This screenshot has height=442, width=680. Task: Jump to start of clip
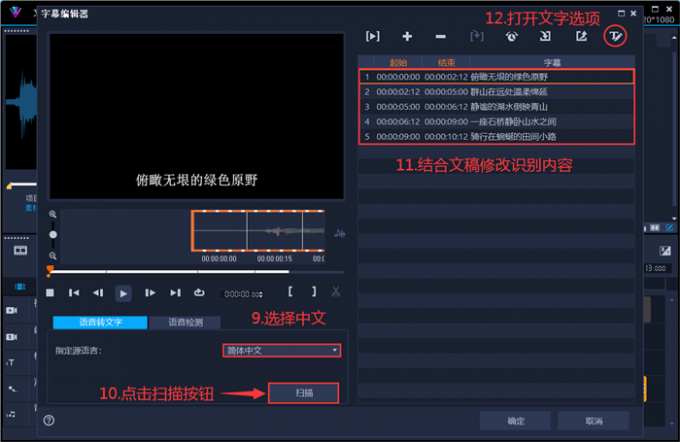tap(74, 293)
